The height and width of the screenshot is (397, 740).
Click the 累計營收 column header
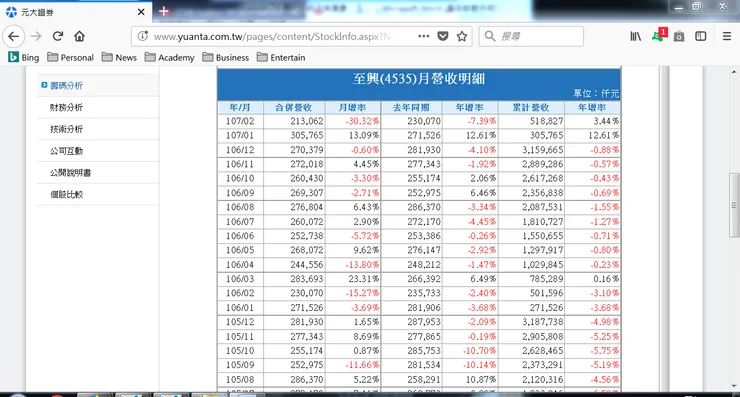[x=531, y=107]
